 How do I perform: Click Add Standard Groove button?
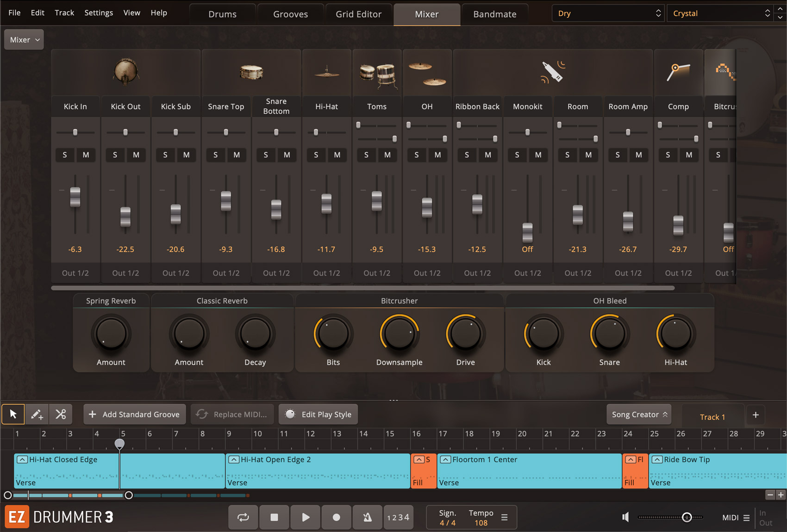(135, 414)
